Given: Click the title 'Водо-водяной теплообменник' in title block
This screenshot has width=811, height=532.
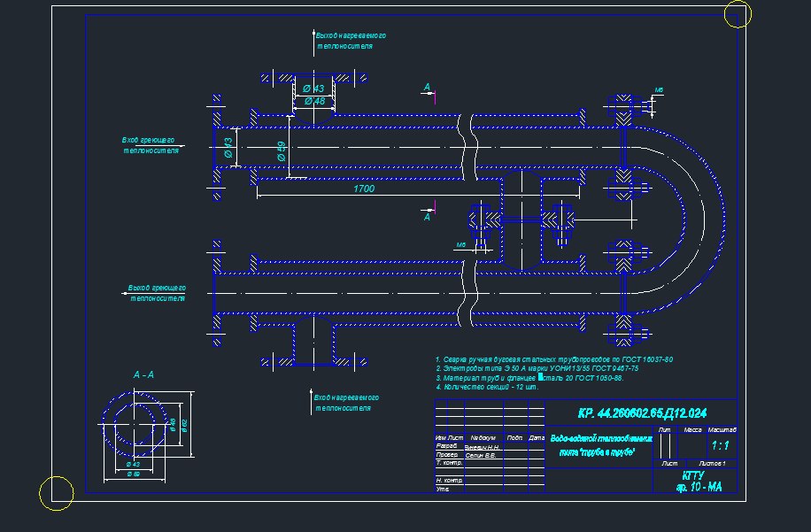Looking at the screenshot, I should click(x=601, y=438).
